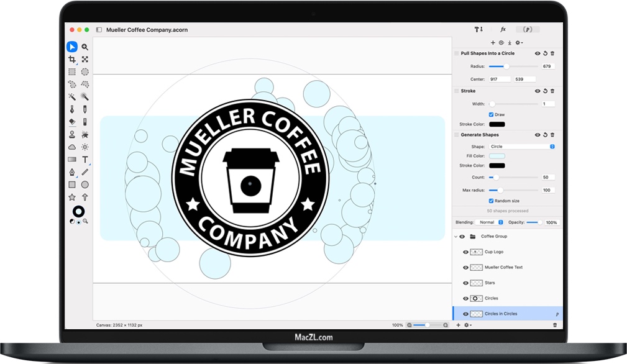Select the Star shape tool
Viewport: 627px width, 364px height.
(x=72, y=197)
